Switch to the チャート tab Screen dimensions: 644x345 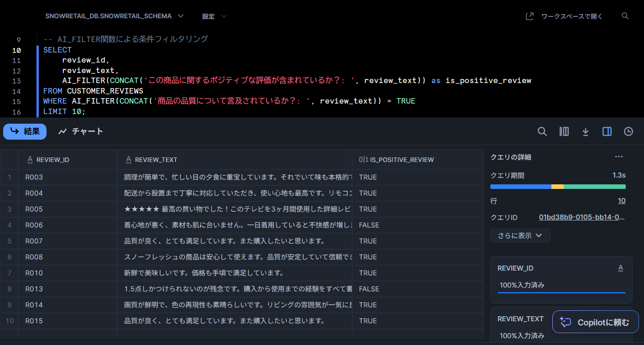[x=81, y=131]
